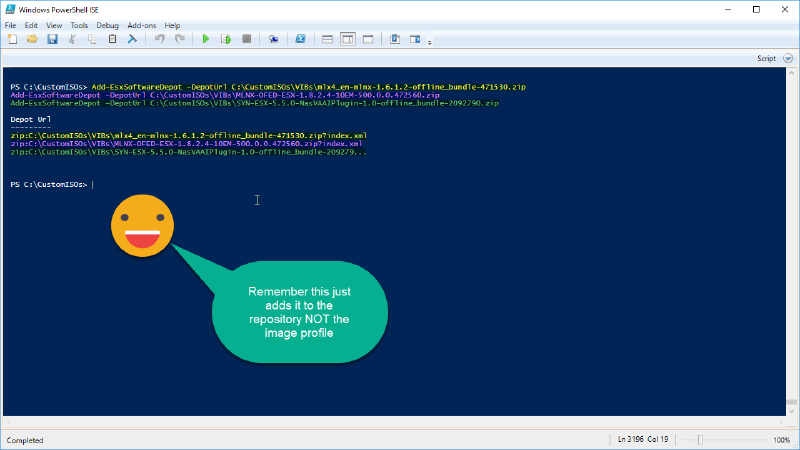Viewport: 800px width, 450px height.
Task: Run selection toolbar icon
Action: click(x=226, y=39)
